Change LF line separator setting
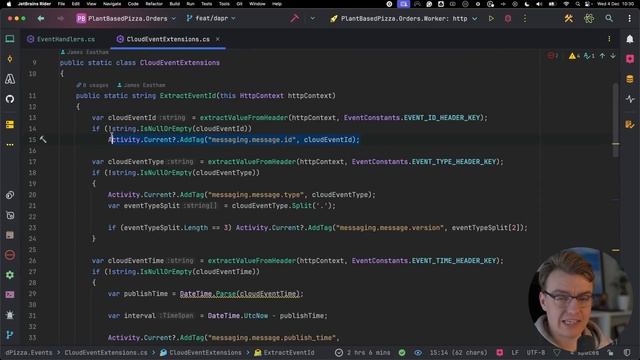Screen dimensions: 640x360 (515, 352)
